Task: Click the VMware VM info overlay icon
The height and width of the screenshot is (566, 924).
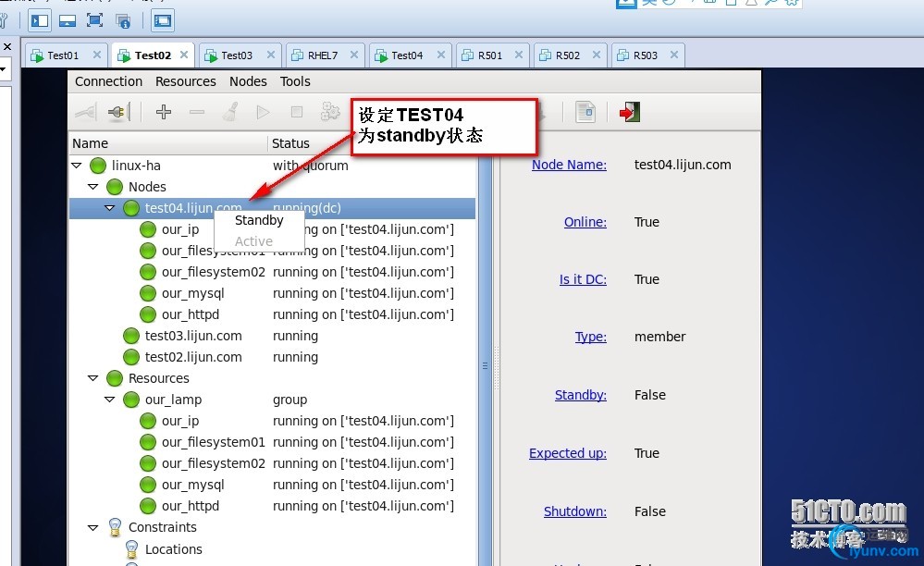Action: tap(123, 21)
